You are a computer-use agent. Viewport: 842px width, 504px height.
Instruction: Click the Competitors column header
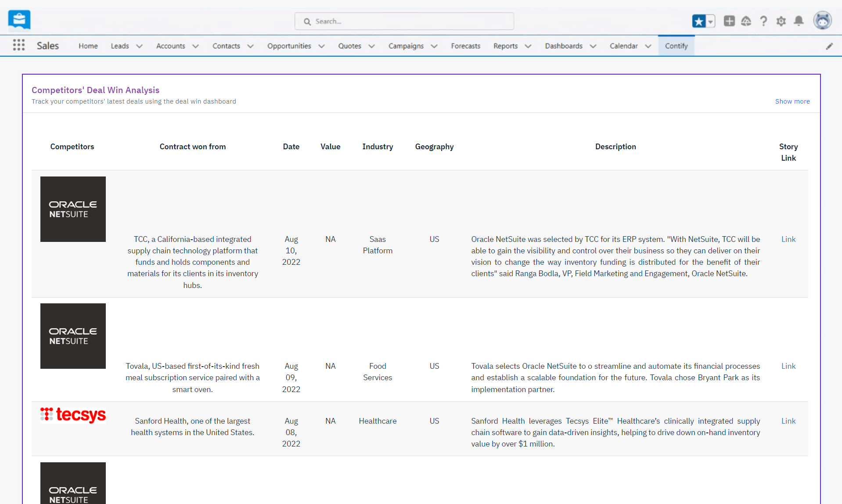pyautogui.click(x=72, y=147)
